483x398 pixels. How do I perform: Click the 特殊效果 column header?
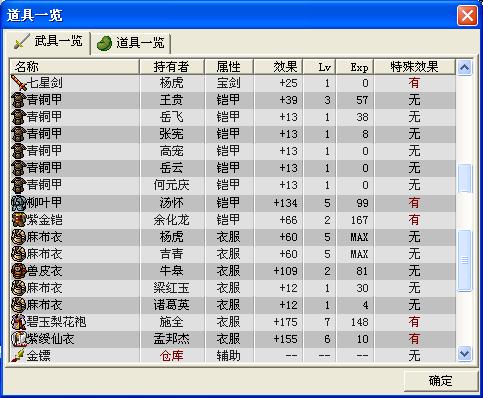tap(414, 66)
